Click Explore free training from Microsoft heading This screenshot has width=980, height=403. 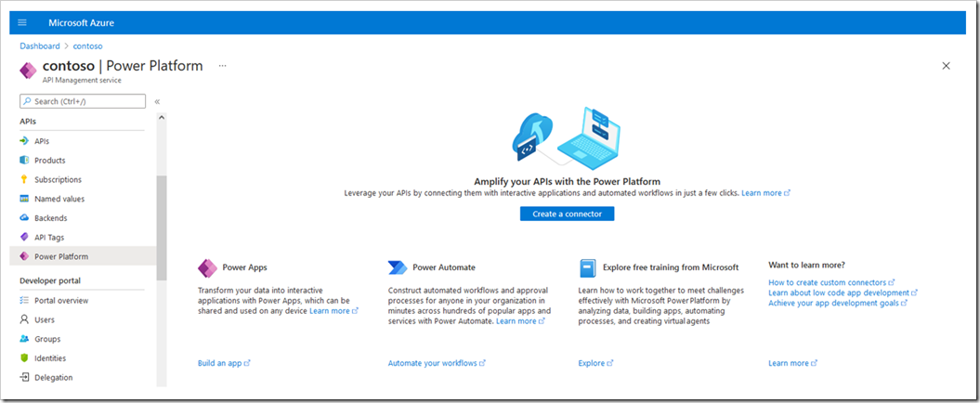671,267
